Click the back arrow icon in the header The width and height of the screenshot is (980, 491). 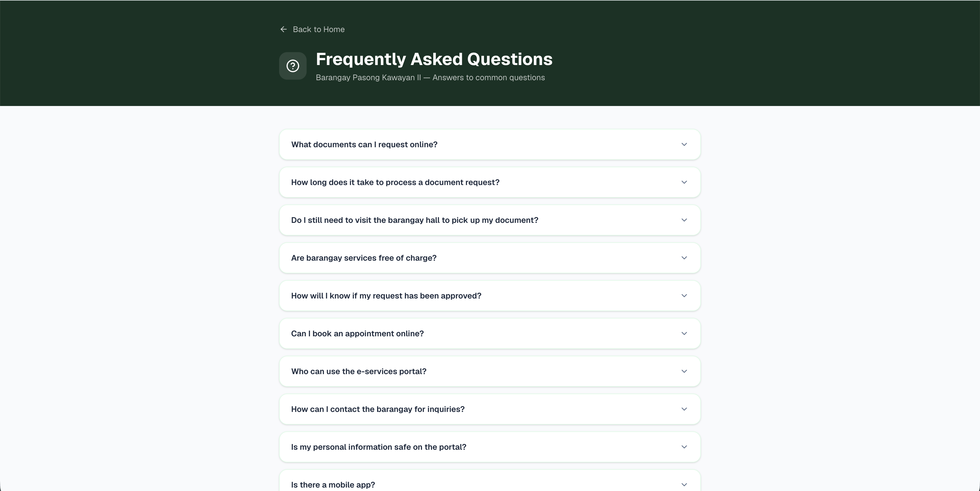(283, 29)
